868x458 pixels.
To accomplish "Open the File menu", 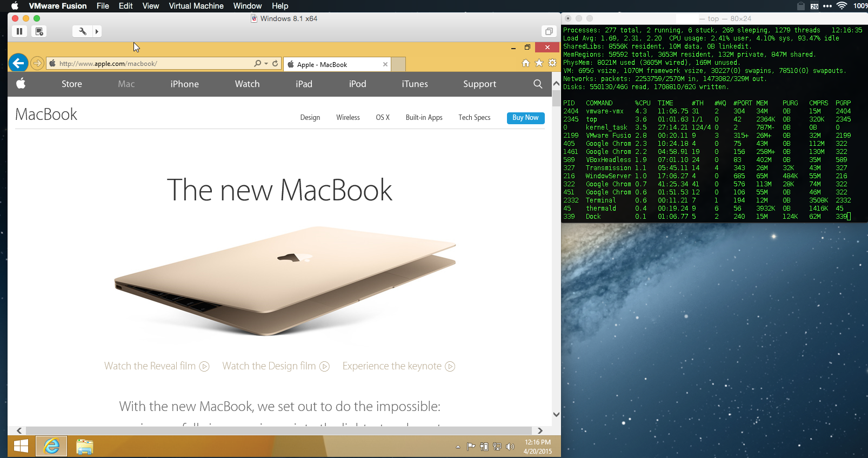I will coord(103,6).
